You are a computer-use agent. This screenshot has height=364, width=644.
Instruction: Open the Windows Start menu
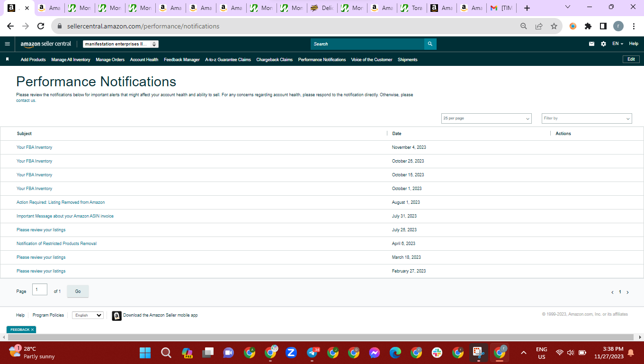click(x=145, y=353)
